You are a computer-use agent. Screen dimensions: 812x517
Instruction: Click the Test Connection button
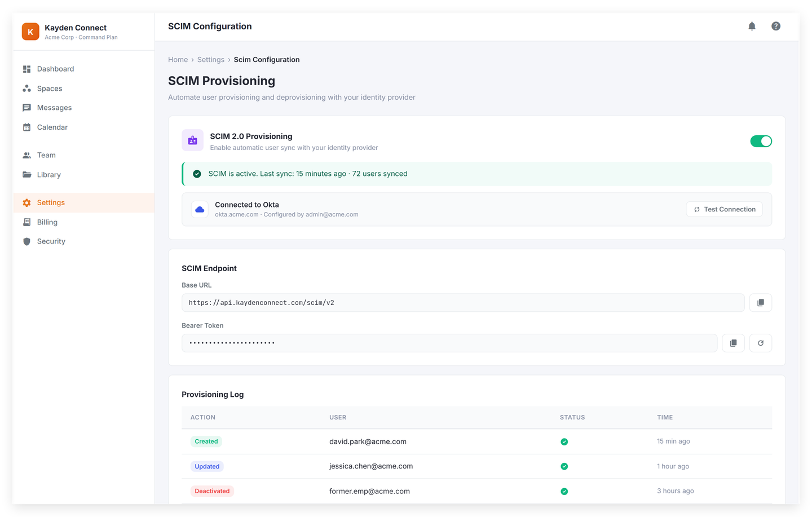[x=724, y=209]
